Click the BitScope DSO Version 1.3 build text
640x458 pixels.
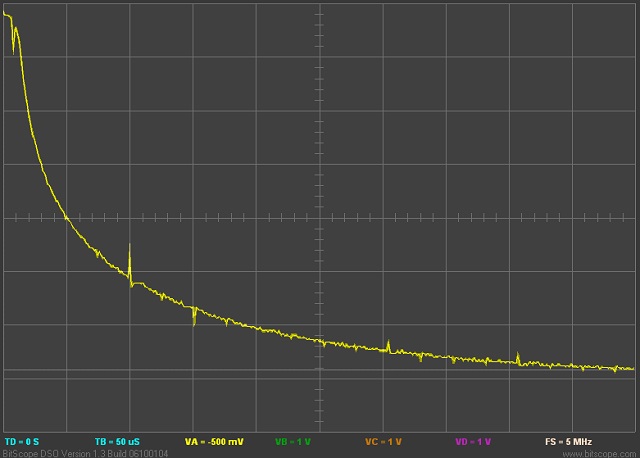click(x=85, y=454)
